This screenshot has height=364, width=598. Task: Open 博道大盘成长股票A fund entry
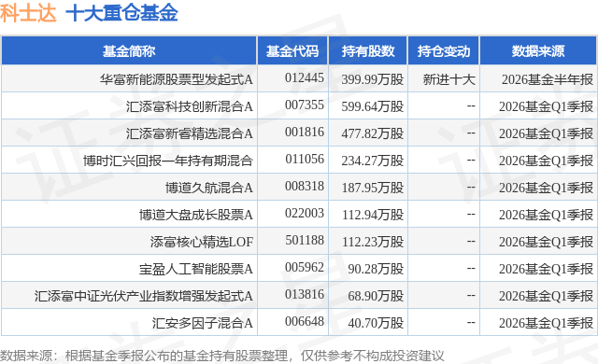tap(196, 215)
